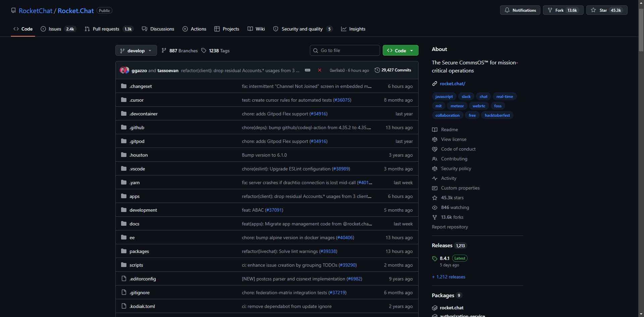Click the Activity pulse icon
The height and width of the screenshot is (317, 644).
coord(435,178)
